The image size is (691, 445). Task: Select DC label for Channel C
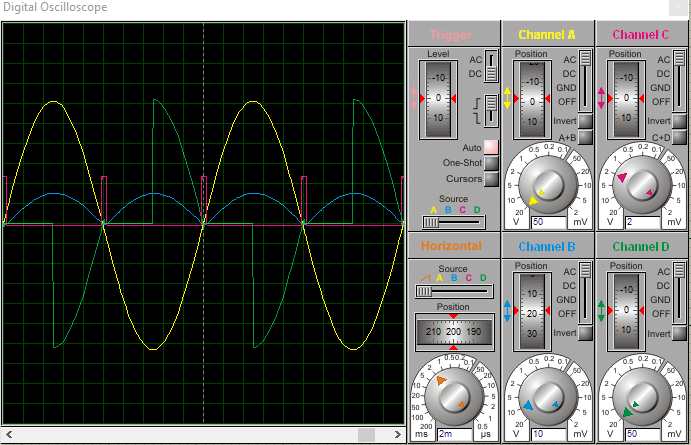[663, 74]
